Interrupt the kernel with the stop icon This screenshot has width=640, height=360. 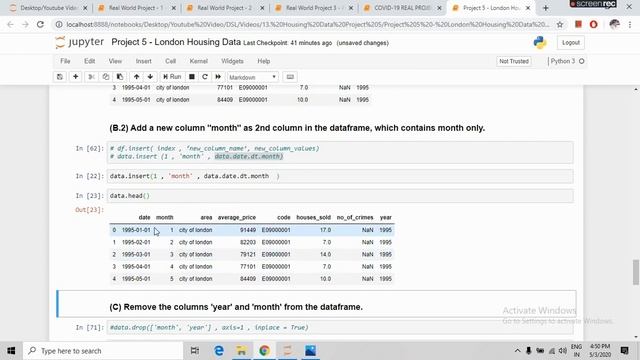[x=191, y=77]
